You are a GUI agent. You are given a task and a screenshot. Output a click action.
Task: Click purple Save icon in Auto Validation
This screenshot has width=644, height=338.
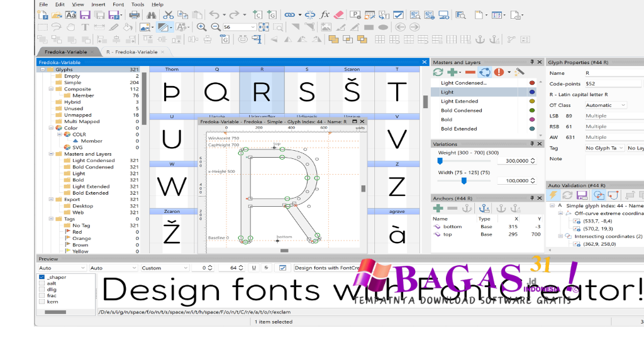(582, 195)
